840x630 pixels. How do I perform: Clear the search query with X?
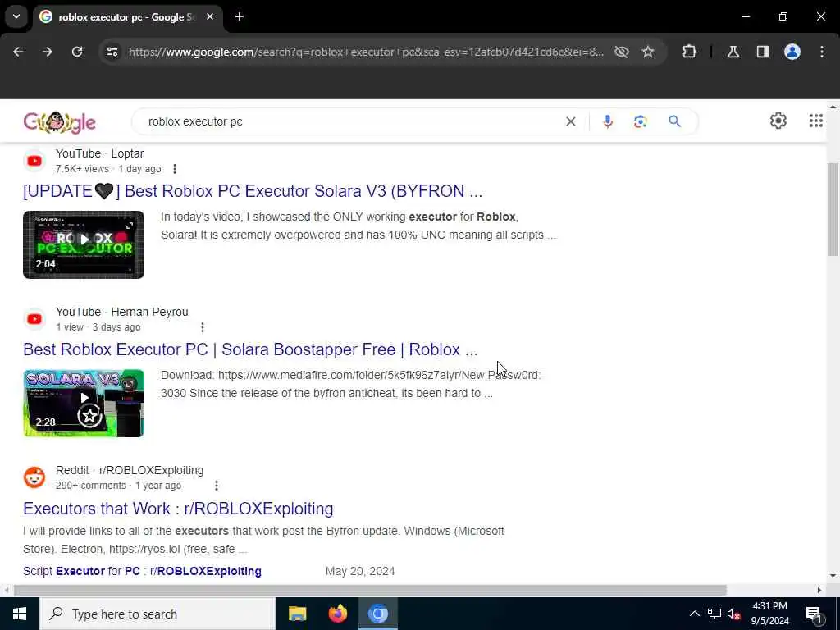[x=571, y=121]
